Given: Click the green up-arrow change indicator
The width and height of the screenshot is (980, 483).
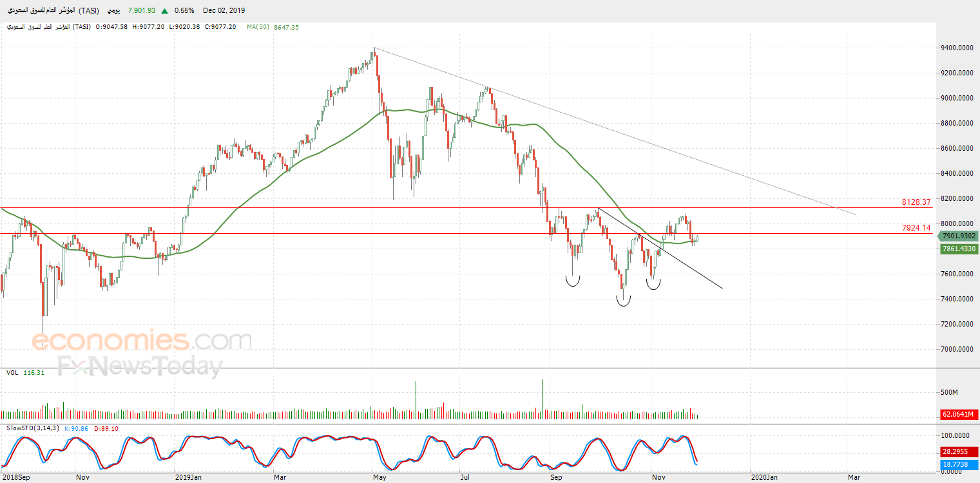Looking at the screenshot, I should pyautogui.click(x=165, y=10).
